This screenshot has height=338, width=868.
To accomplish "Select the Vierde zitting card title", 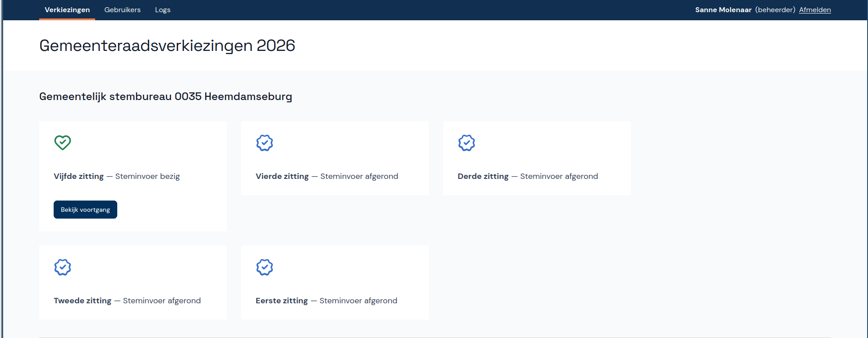I will pos(282,176).
